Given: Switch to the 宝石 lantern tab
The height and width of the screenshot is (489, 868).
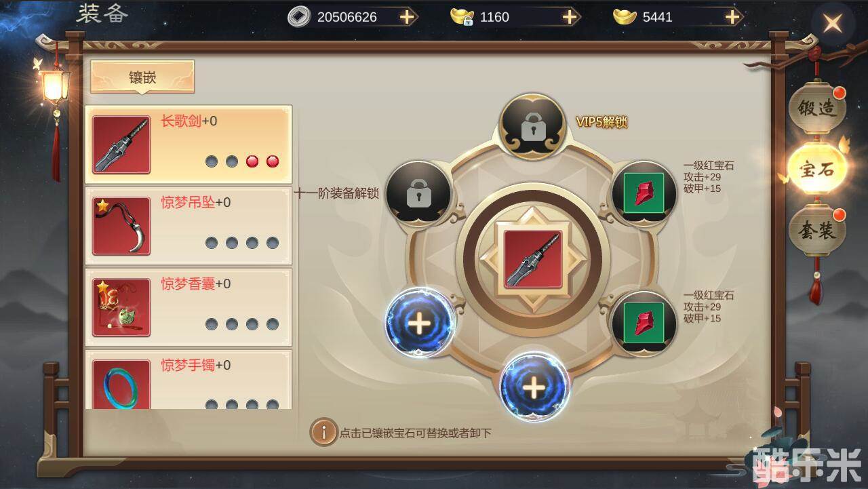Looking at the screenshot, I should coord(816,169).
